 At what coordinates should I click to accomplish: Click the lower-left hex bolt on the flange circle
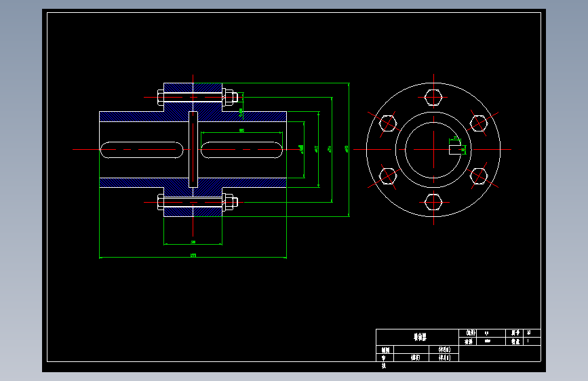(388, 176)
